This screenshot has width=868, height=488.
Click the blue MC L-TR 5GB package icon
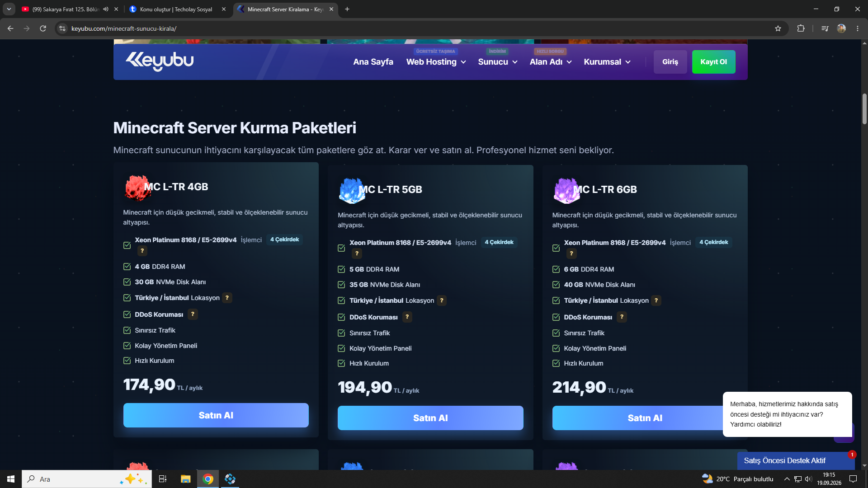click(x=352, y=190)
